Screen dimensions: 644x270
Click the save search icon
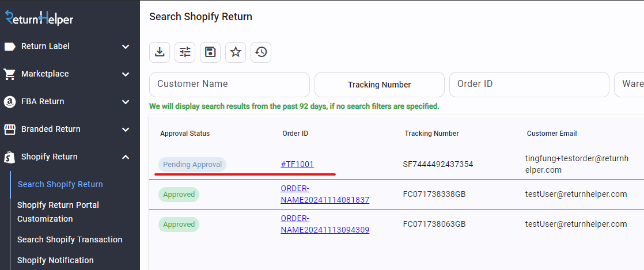(x=210, y=52)
